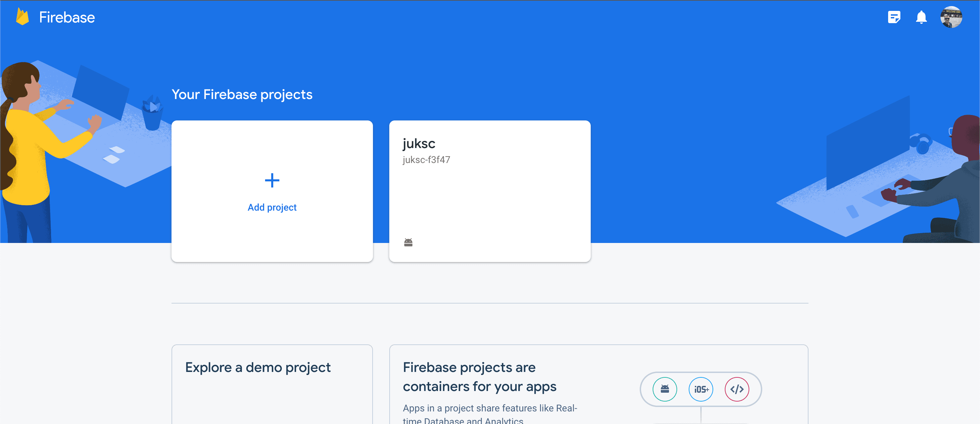Click the Android circle icon in diagram
Viewport: 980px width, 424px height.
pyautogui.click(x=665, y=389)
